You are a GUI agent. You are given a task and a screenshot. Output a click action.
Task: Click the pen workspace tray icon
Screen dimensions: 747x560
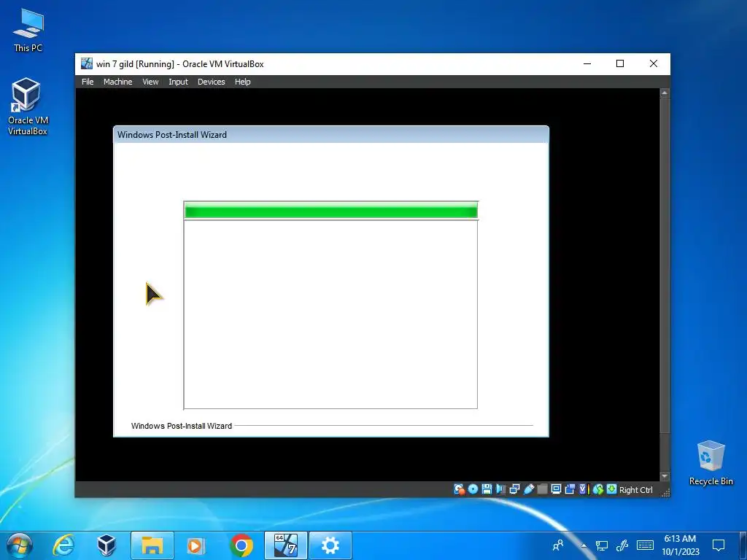[x=622, y=545]
